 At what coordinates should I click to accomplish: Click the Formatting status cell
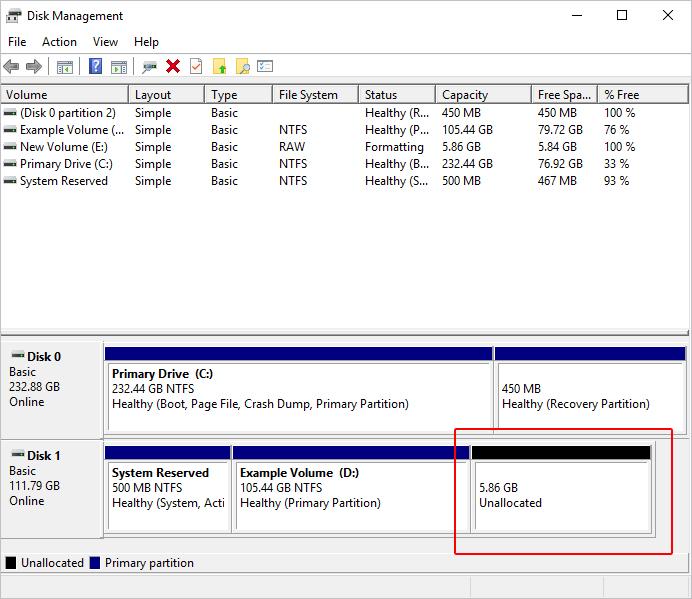click(x=394, y=147)
